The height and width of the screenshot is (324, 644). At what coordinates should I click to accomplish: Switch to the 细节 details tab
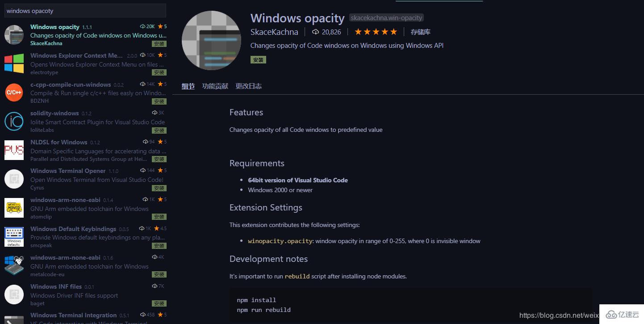coord(188,86)
